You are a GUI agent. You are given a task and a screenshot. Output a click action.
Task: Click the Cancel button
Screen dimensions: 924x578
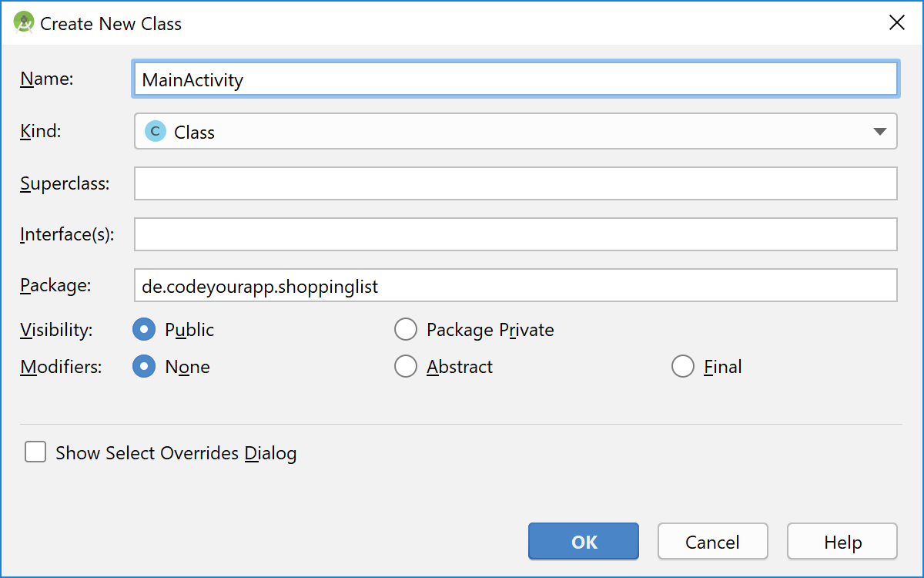(x=713, y=541)
